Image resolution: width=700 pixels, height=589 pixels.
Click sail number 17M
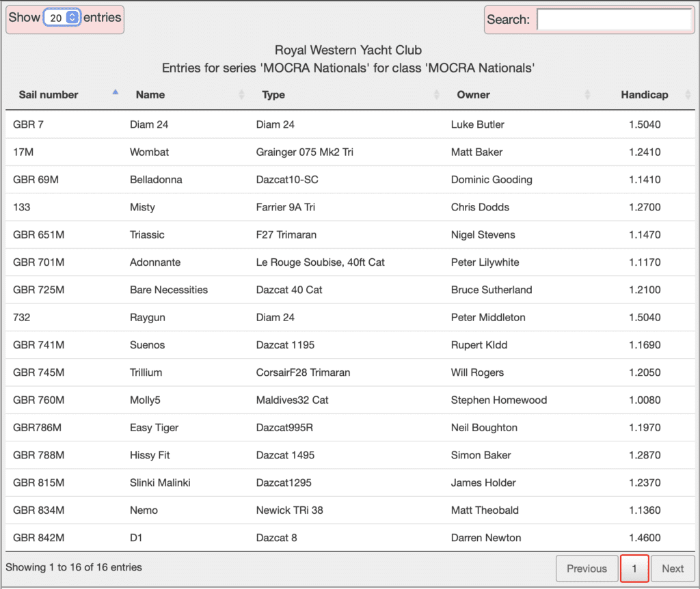[23, 152]
